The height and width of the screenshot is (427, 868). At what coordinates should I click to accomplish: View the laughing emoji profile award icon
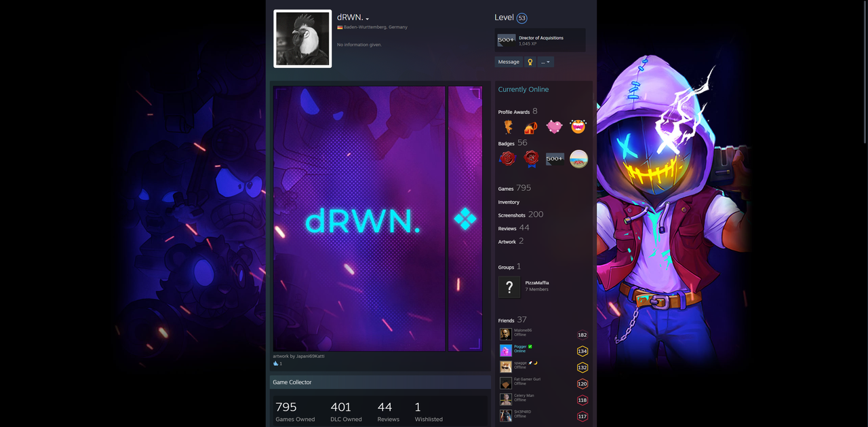(x=578, y=127)
